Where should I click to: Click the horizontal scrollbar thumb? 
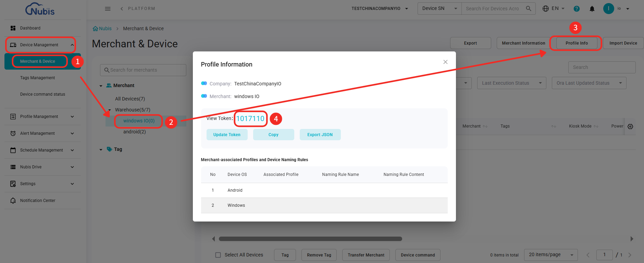310,239
